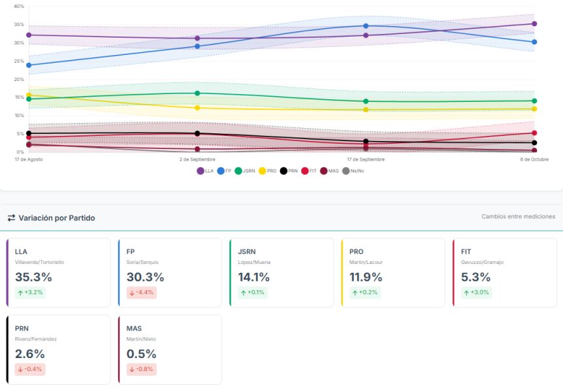The height and width of the screenshot is (392, 563).
Task: Click the up arrow in PRO card badge
Action: (355, 293)
